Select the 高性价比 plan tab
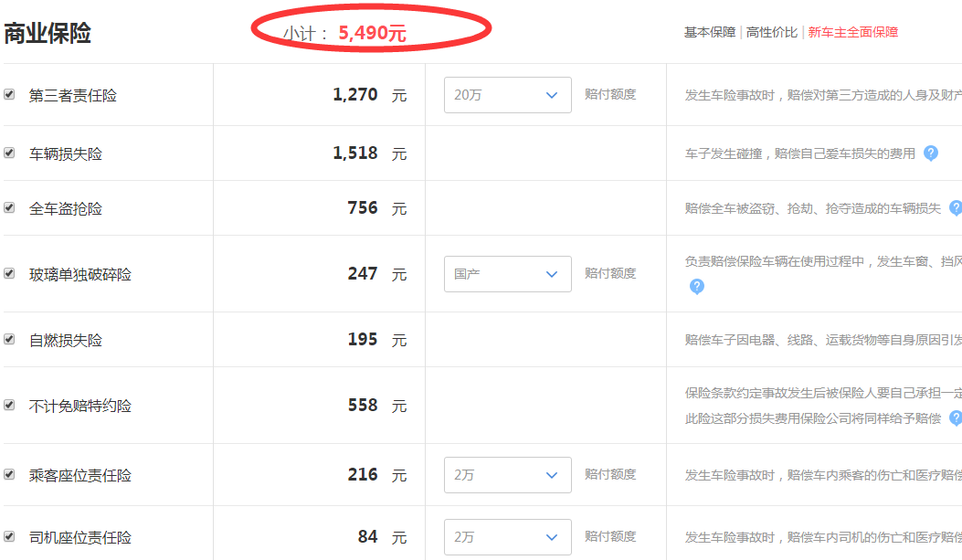The width and height of the screenshot is (962, 560). tap(772, 33)
